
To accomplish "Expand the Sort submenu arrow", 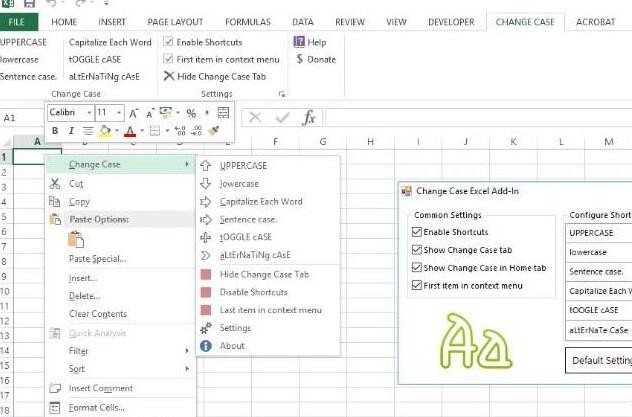I will [x=187, y=368].
